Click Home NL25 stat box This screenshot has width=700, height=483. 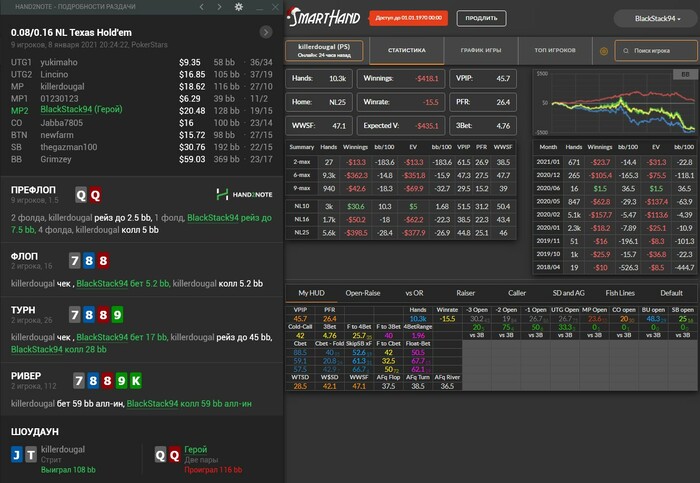pos(319,102)
